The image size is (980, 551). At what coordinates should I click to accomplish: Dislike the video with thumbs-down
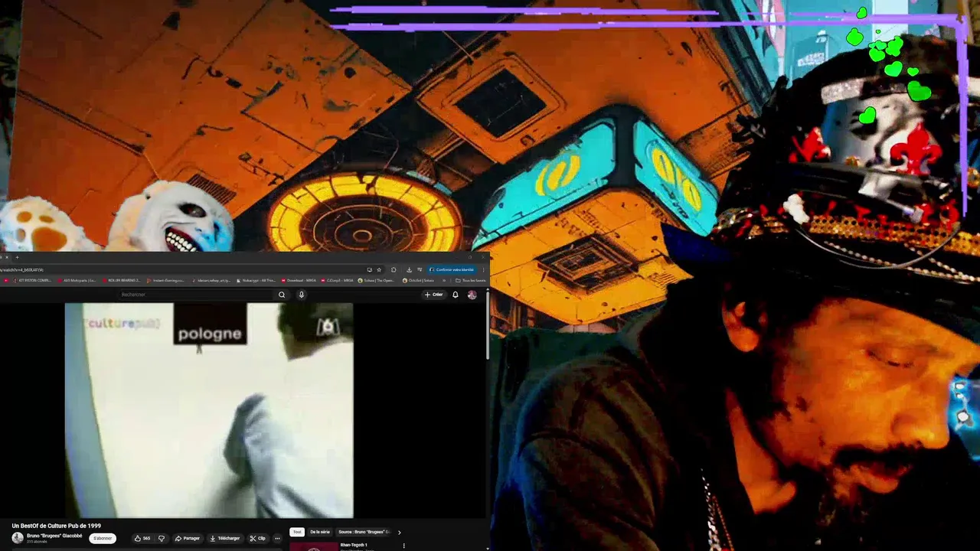click(162, 538)
